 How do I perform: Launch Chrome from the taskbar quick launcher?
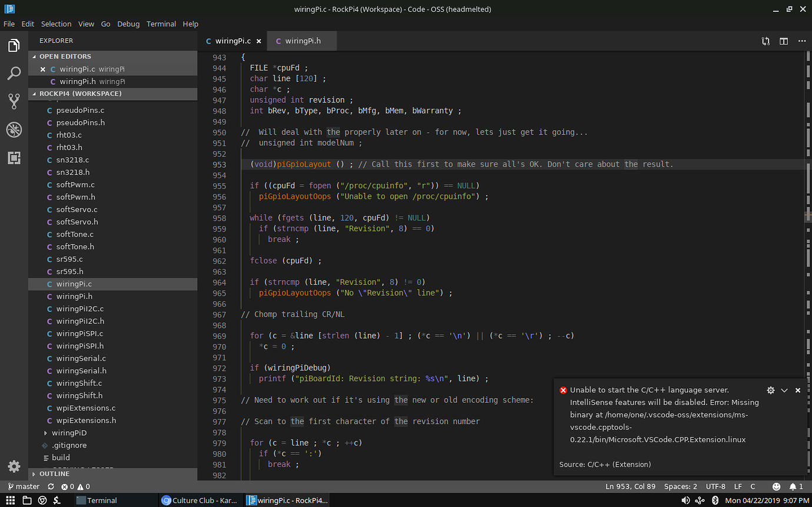pos(42,501)
